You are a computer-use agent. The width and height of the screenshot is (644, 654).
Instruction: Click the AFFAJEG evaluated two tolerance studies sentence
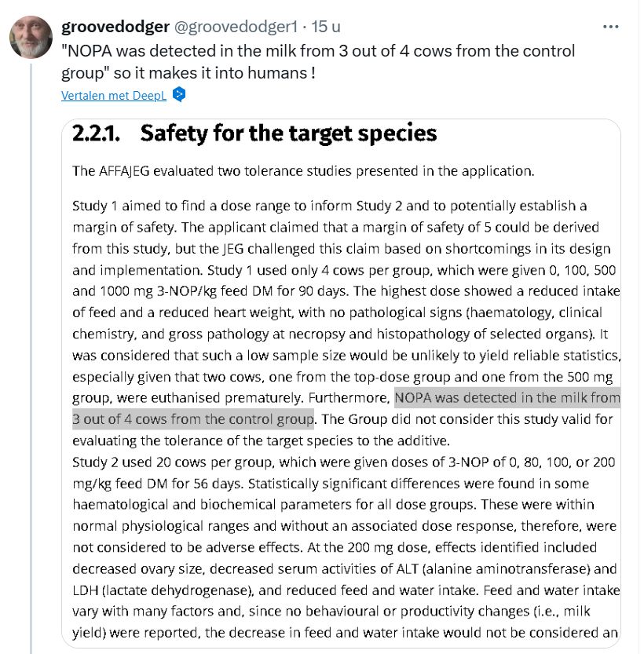coord(303,171)
